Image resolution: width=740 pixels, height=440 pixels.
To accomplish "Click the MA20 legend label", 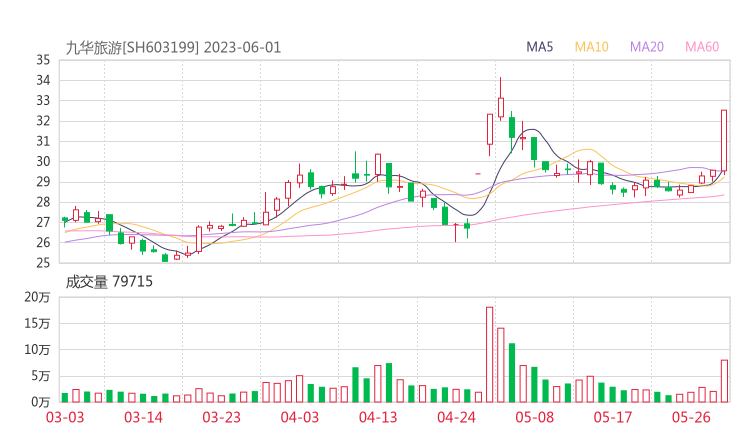I will point(647,47).
